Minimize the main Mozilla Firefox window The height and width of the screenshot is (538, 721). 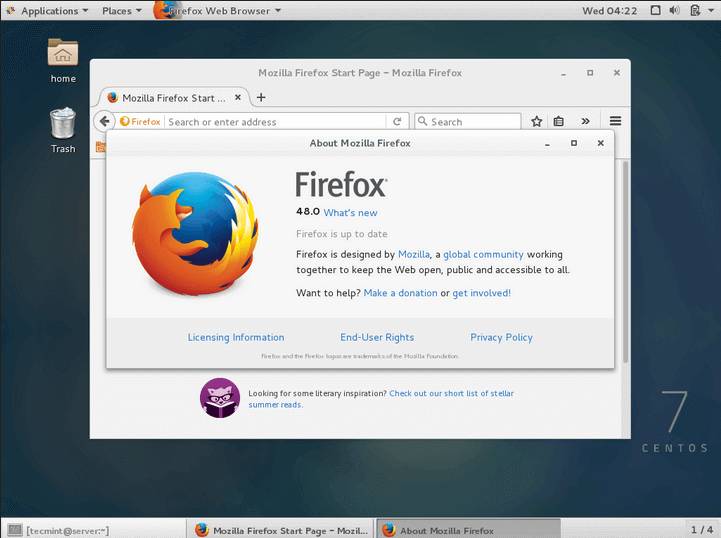563,73
